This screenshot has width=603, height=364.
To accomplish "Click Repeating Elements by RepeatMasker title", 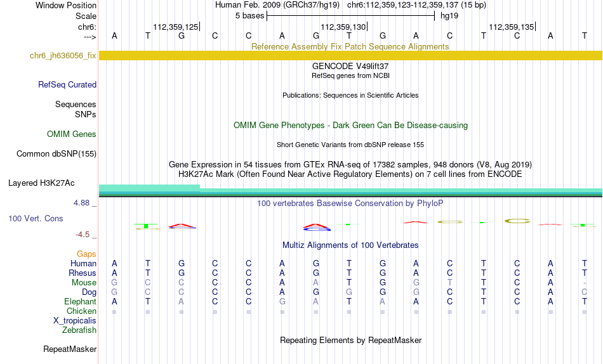I will point(350,341).
